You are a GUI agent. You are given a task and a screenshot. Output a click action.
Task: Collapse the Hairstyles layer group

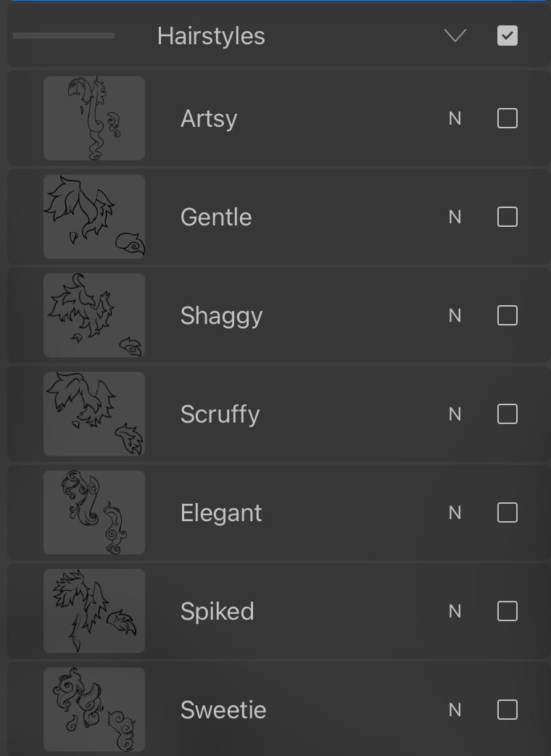tap(455, 36)
